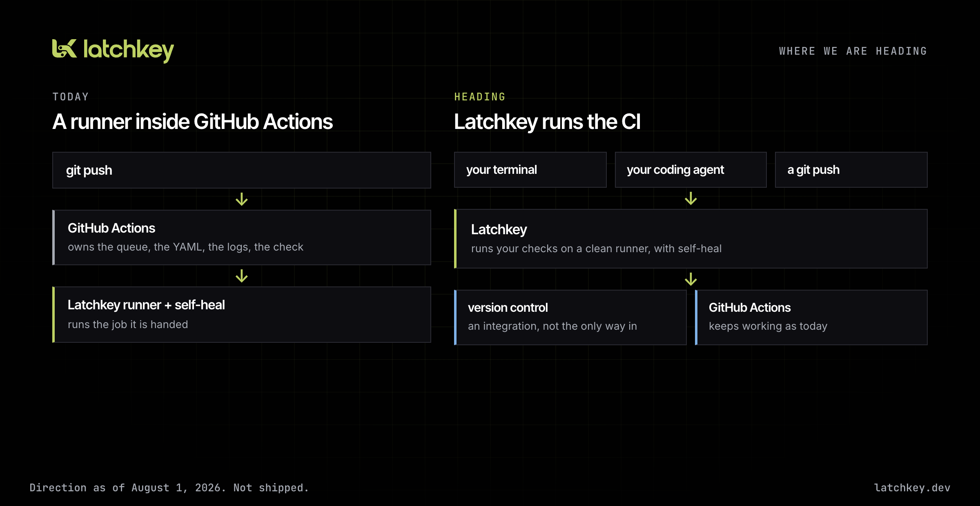Select the 'your terminal' box
Screen dimensions: 980x506
[530, 170]
